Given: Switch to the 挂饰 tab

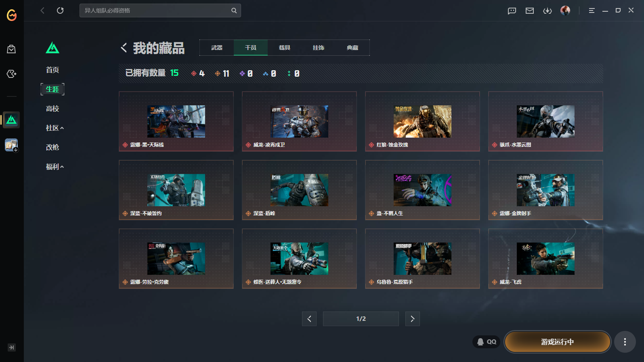Looking at the screenshot, I should click(319, 48).
